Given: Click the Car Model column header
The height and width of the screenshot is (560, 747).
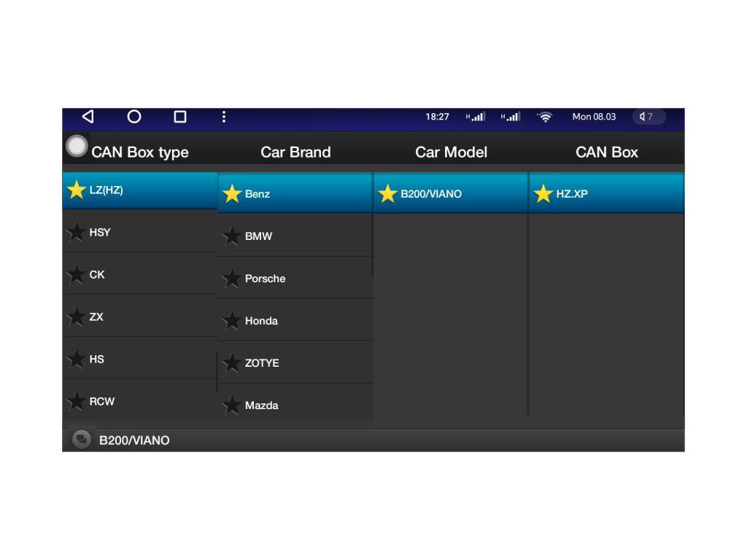Looking at the screenshot, I should 451,152.
